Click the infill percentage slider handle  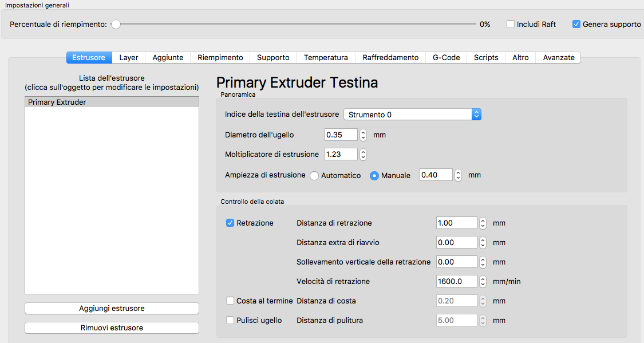pos(116,25)
